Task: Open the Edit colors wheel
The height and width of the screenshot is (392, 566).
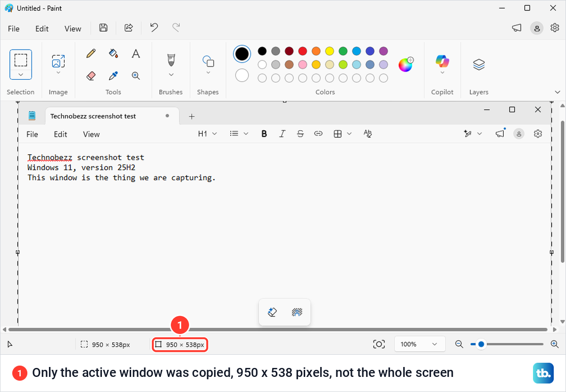Action: [x=406, y=65]
